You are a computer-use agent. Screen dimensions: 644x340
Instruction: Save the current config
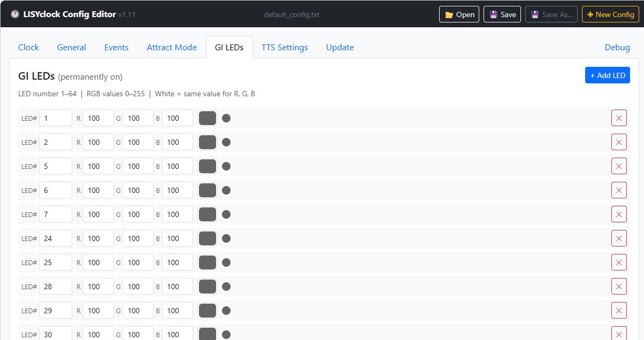coord(502,14)
